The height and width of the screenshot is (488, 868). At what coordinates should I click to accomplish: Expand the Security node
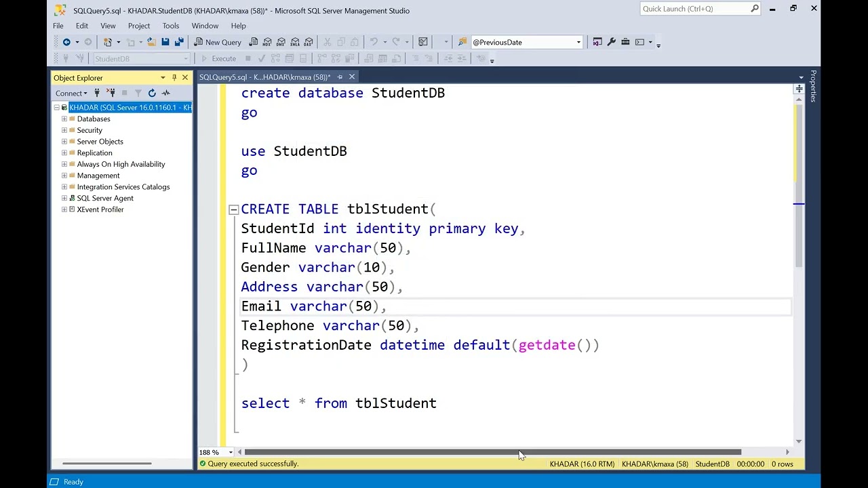pyautogui.click(x=64, y=130)
